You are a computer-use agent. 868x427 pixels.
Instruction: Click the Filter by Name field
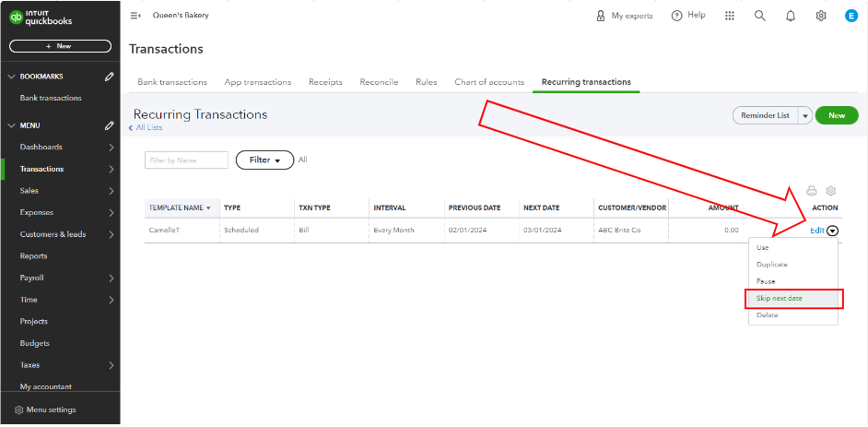coord(186,160)
